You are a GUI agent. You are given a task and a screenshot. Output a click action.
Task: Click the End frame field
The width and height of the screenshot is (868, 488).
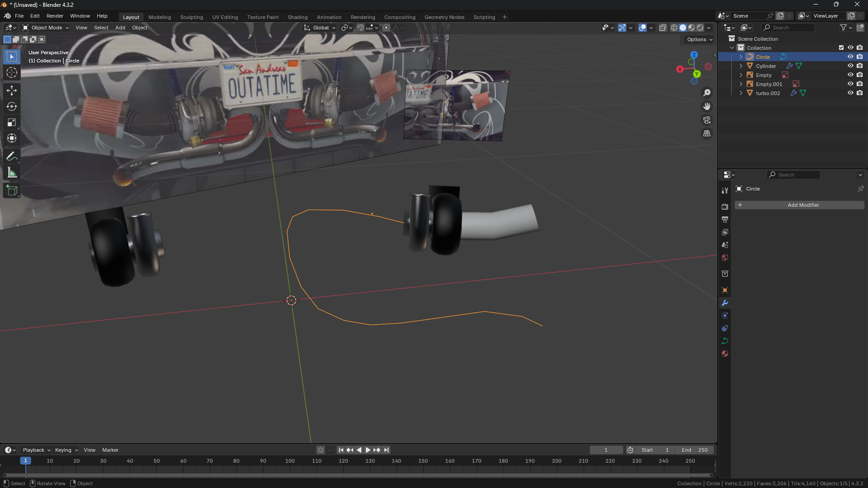(695, 450)
